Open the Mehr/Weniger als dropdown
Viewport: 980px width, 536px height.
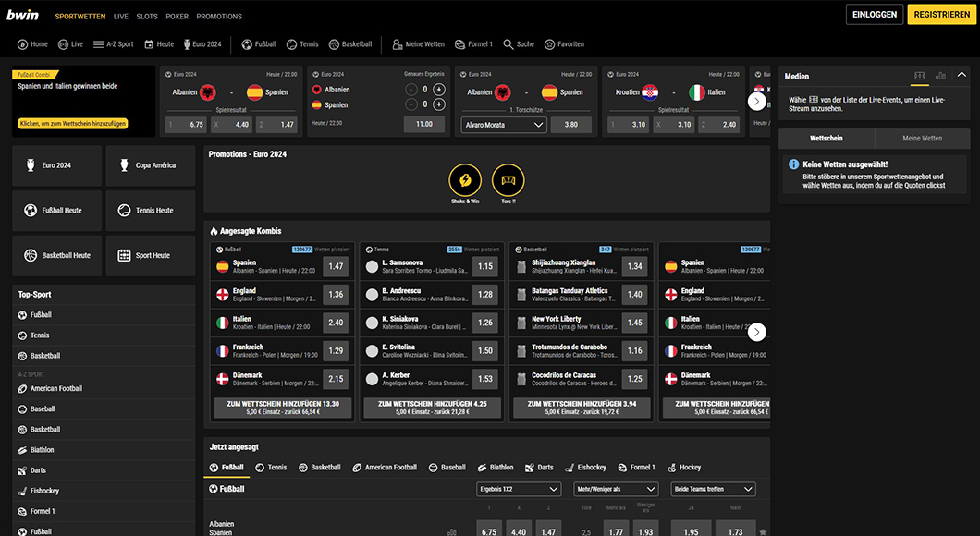pyautogui.click(x=616, y=489)
